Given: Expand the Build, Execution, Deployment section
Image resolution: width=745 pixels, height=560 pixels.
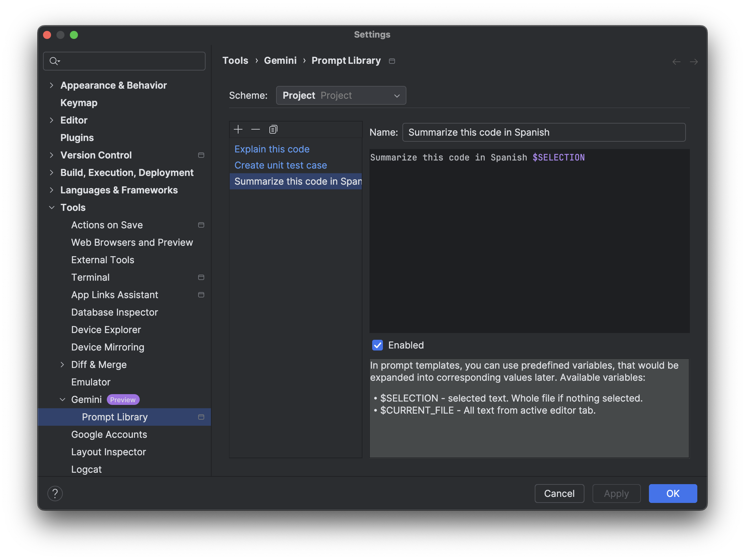Looking at the screenshot, I should tap(51, 172).
